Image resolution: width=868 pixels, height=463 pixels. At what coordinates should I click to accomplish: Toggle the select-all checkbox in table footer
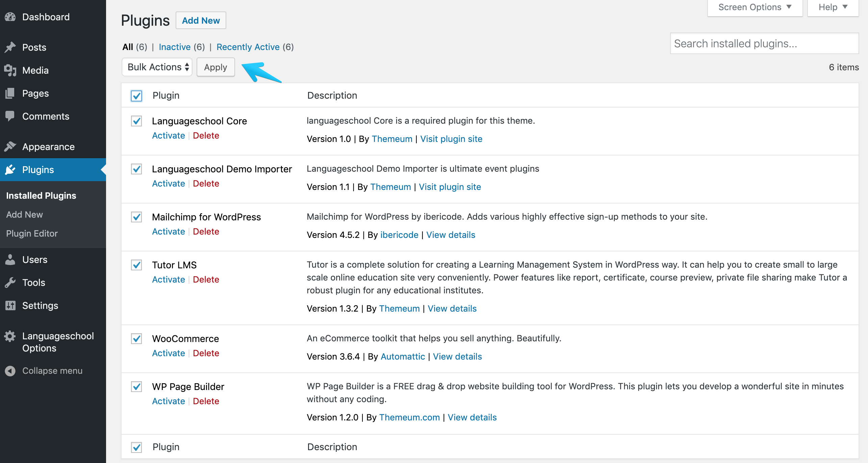136,447
